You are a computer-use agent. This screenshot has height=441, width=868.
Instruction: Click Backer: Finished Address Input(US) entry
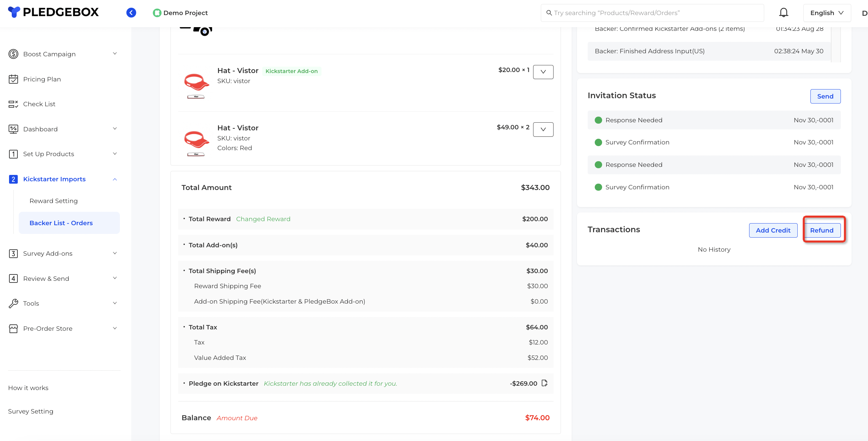pyautogui.click(x=709, y=51)
